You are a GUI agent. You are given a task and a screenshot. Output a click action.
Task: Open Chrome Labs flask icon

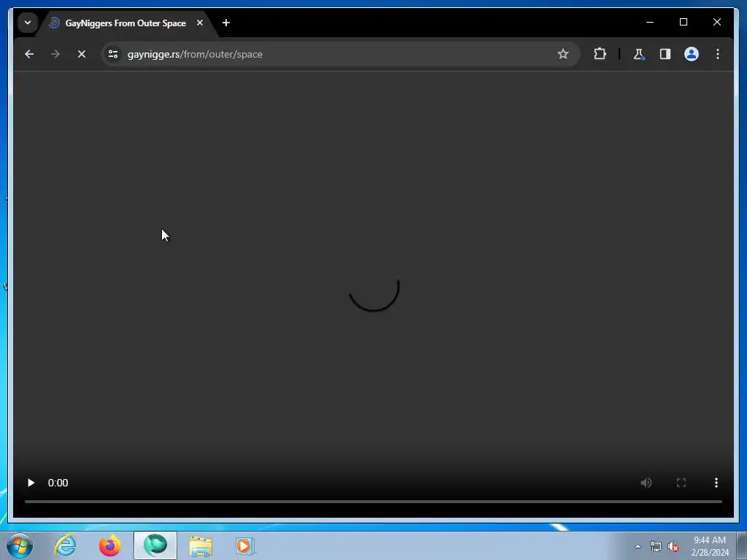tap(638, 54)
